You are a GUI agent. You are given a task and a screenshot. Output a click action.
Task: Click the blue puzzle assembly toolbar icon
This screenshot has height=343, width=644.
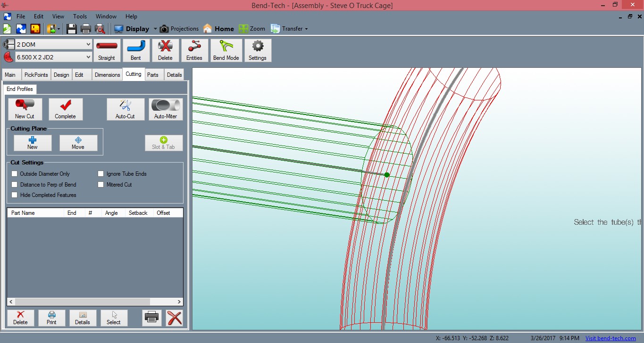click(x=21, y=29)
